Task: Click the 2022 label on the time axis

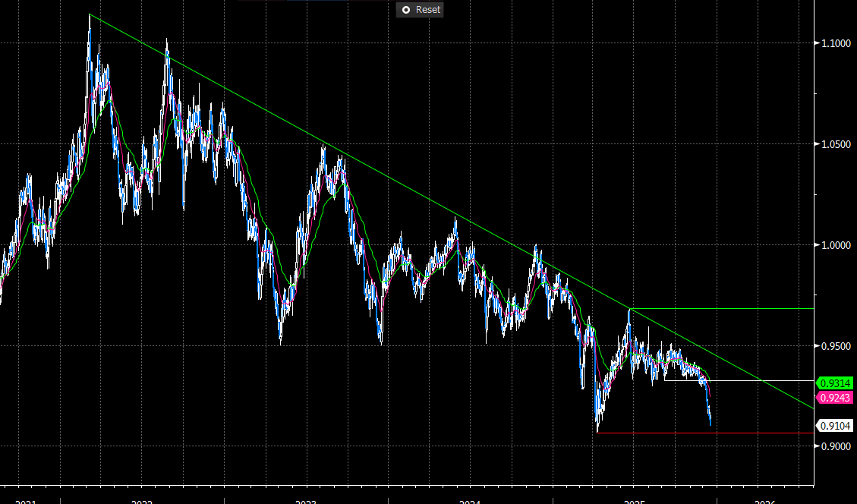Action: [142, 501]
